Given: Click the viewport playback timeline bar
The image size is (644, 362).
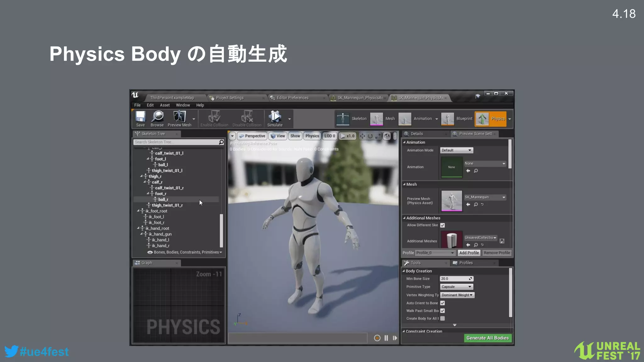Looking at the screenshot, I should (298, 338).
